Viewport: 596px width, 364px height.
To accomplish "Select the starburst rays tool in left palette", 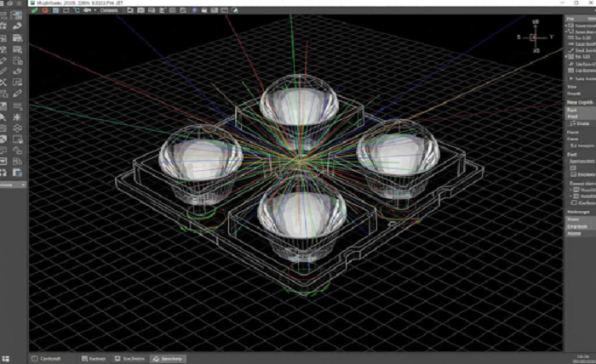I will click(x=17, y=117).
